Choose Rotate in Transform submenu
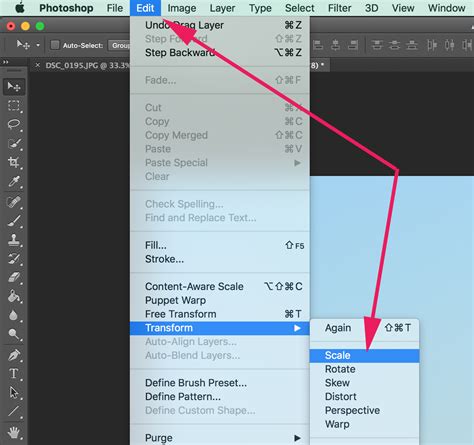The image size is (474, 445). click(365, 369)
